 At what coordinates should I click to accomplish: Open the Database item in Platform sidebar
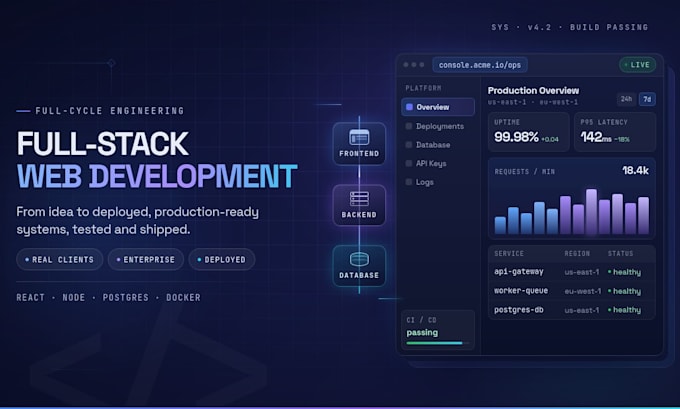click(x=438, y=145)
